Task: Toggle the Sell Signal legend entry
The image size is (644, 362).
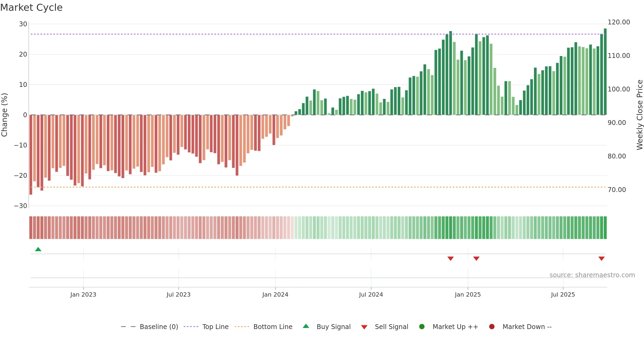Action: (x=385, y=327)
